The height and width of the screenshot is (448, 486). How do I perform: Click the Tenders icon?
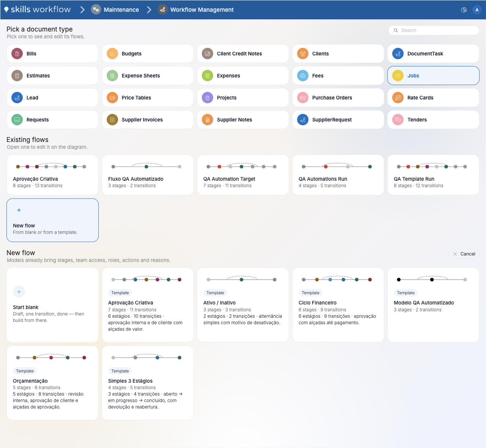(x=398, y=120)
